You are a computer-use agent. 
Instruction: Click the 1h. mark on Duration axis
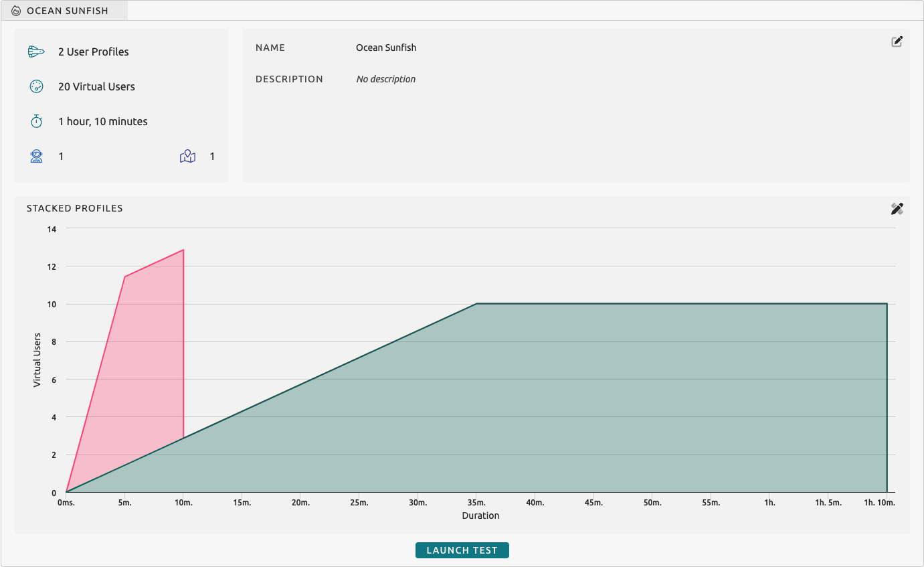(769, 502)
